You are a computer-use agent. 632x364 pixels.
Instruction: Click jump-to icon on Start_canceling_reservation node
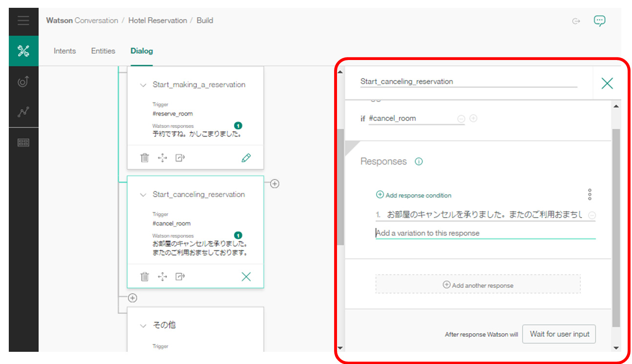[x=180, y=277]
